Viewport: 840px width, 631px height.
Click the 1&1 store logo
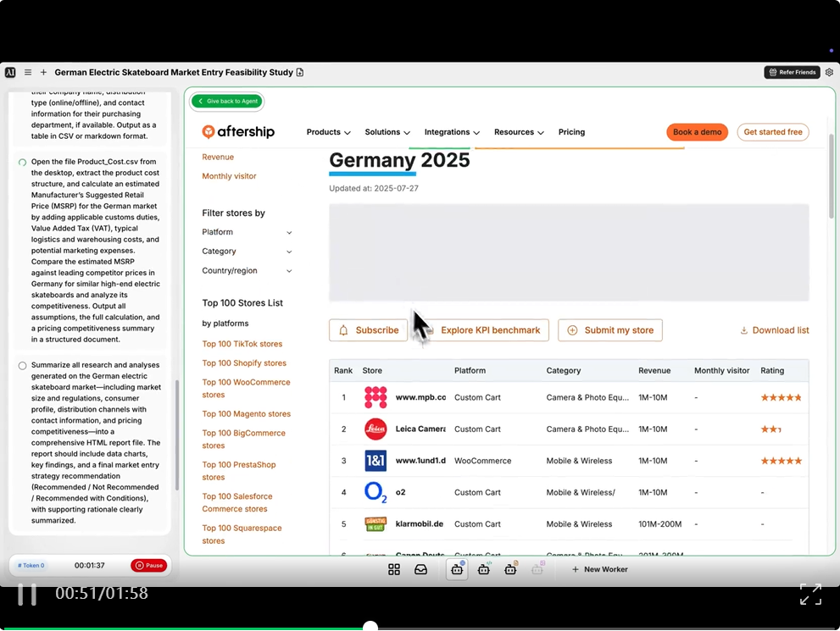pos(375,461)
